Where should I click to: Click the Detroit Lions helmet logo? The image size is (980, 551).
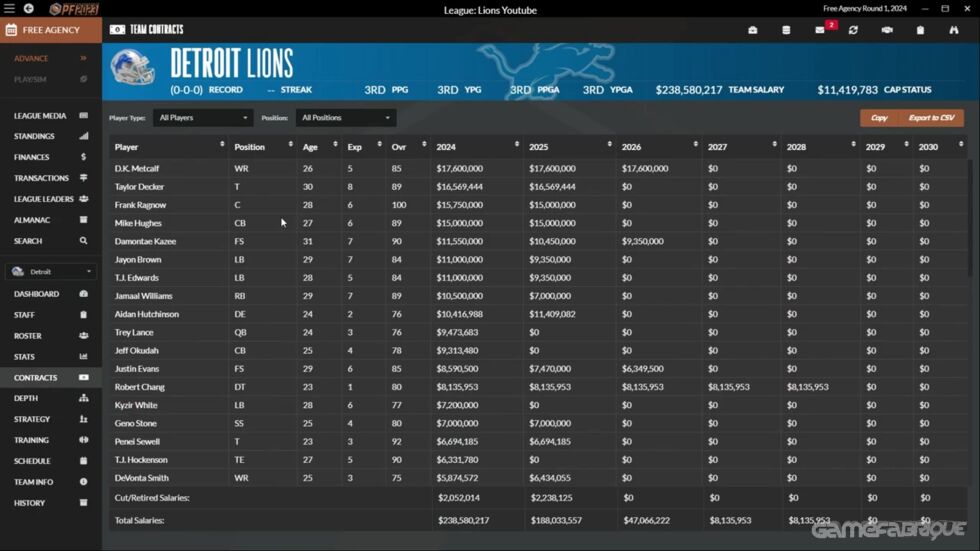(132, 67)
